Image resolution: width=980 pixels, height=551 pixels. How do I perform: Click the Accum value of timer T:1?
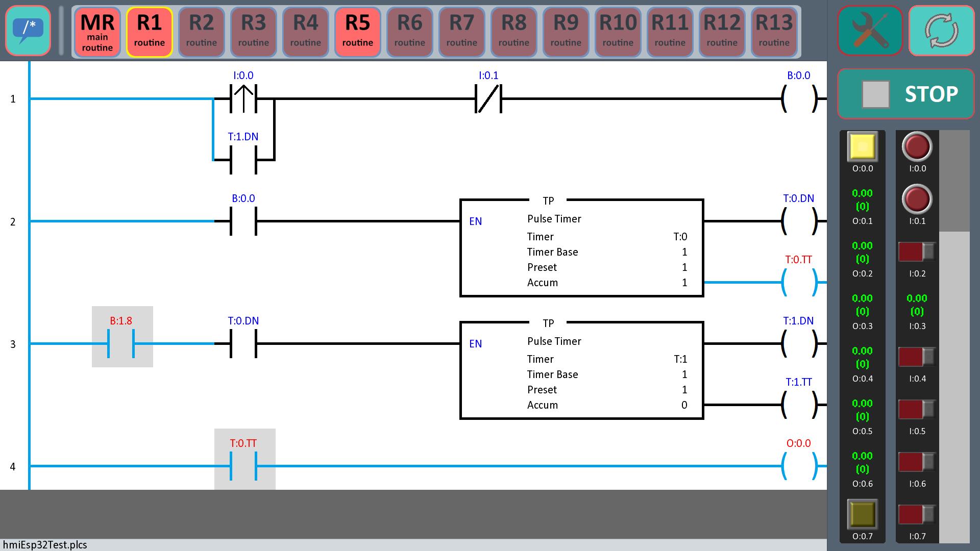point(684,405)
